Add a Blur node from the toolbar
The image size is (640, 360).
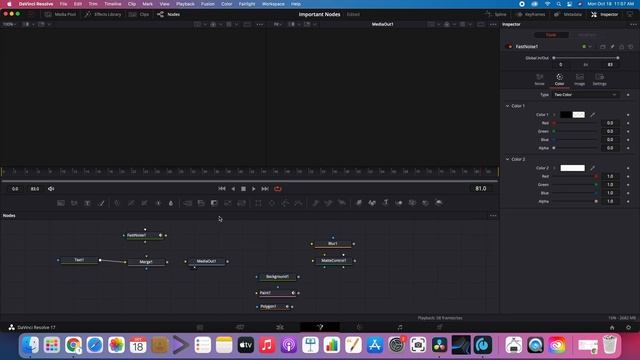pos(171,203)
